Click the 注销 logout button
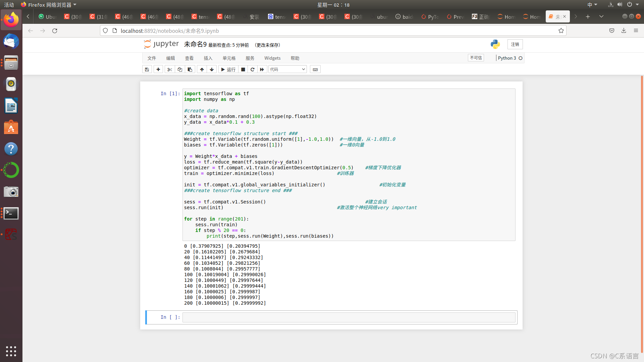Viewport: 644px width, 362px height. [x=515, y=44]
